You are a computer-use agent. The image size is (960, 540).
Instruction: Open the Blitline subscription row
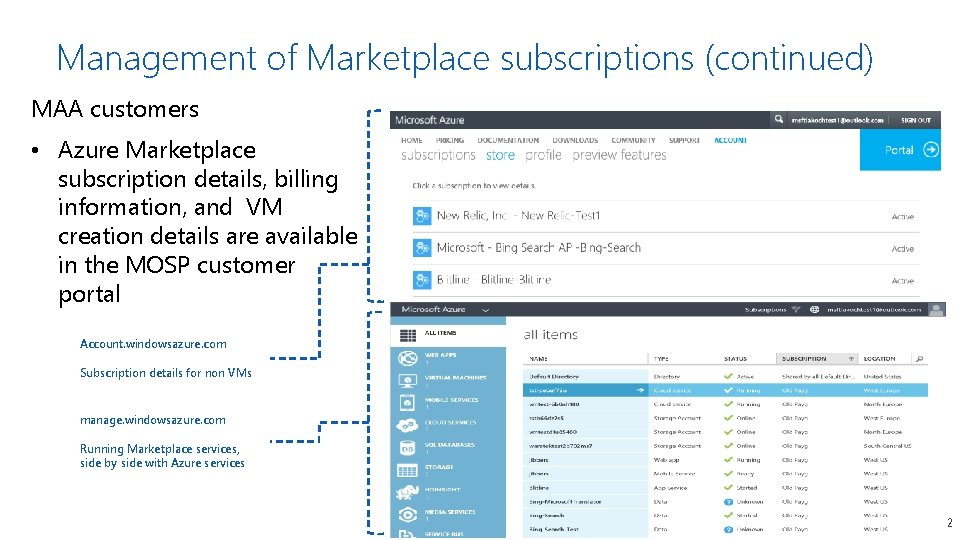[666, 280]
